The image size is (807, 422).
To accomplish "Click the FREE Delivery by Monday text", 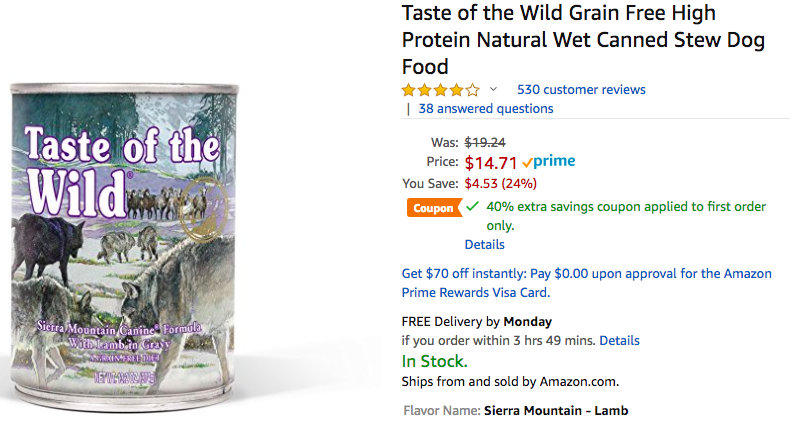I will coord(476,321).
